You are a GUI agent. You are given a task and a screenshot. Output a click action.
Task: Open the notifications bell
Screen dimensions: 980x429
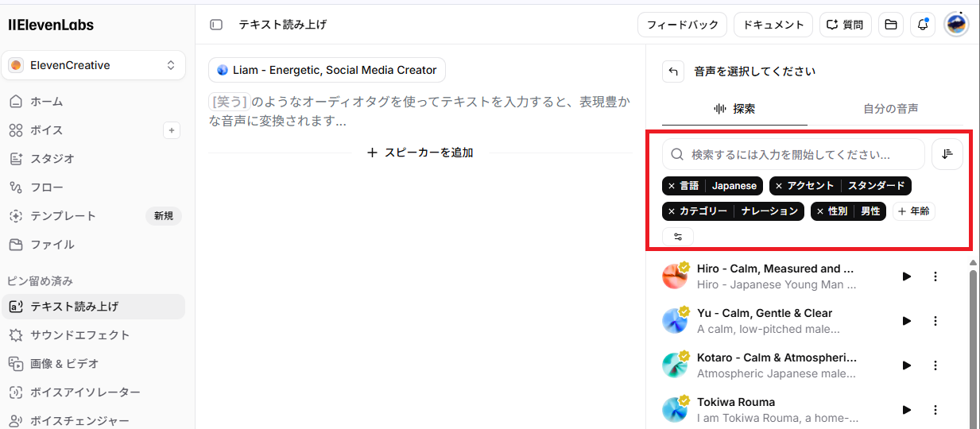coord(923,25)
